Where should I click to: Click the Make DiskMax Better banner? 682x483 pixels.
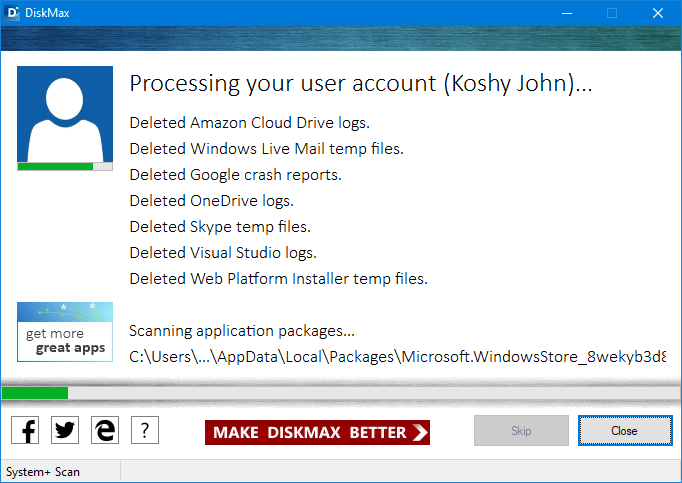(317, 432)
